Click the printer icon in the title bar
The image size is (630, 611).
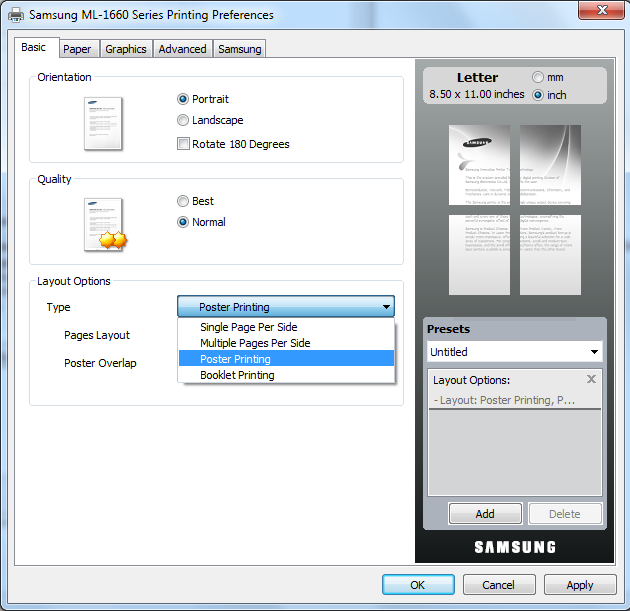tap(16, 15)
